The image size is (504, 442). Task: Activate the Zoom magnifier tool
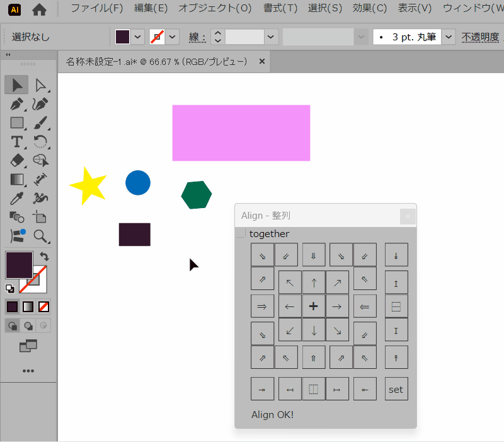click(x=41, y=236)
